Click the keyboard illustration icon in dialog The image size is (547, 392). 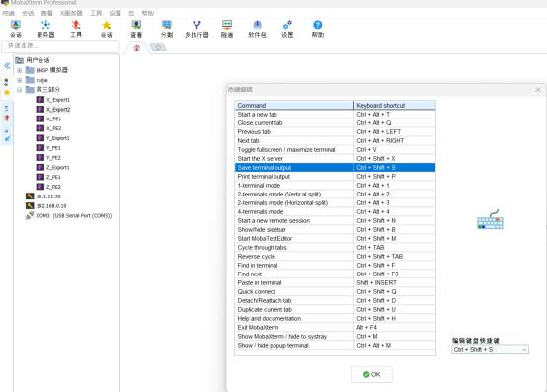(490, 220)
